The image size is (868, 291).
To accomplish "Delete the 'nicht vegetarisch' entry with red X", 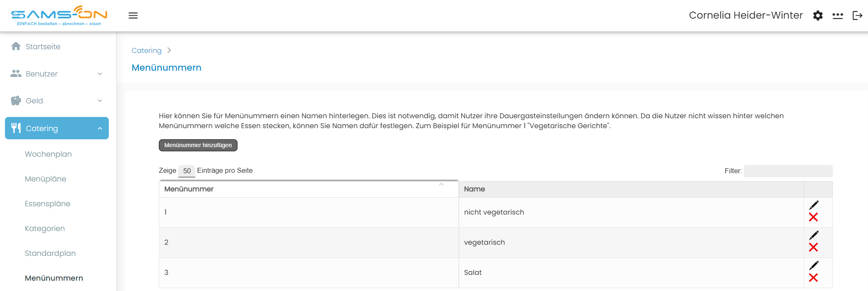I will coord(813,217).
